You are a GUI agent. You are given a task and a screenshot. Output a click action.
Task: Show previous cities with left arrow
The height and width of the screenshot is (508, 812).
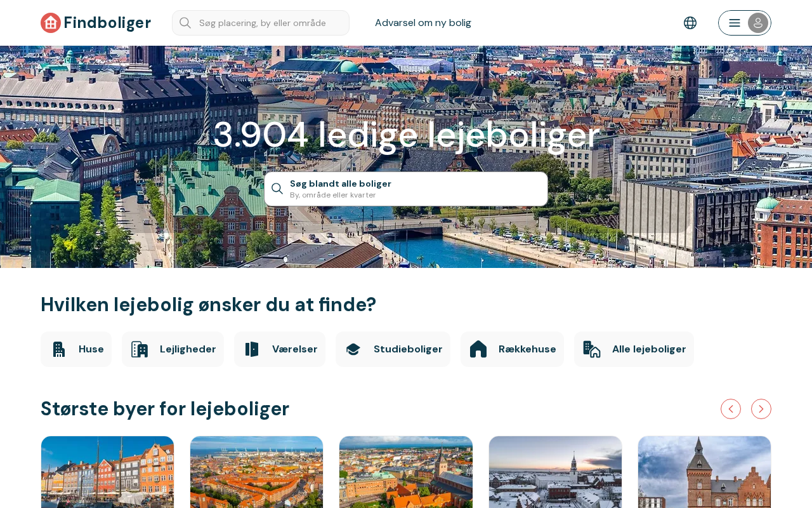[x=731, y=409]
